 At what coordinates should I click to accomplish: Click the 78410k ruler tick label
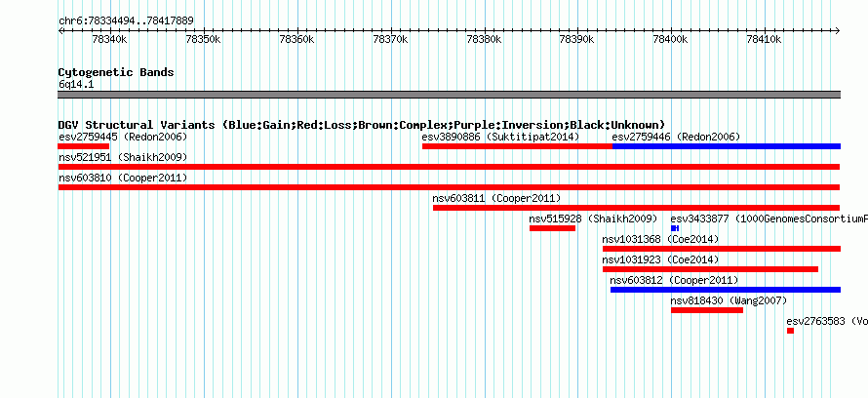point(764,39)
